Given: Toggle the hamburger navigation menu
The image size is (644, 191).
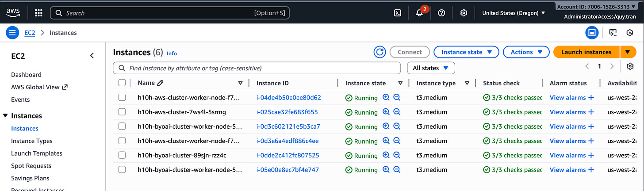Looking at the screenshot, I should (12, 33).
